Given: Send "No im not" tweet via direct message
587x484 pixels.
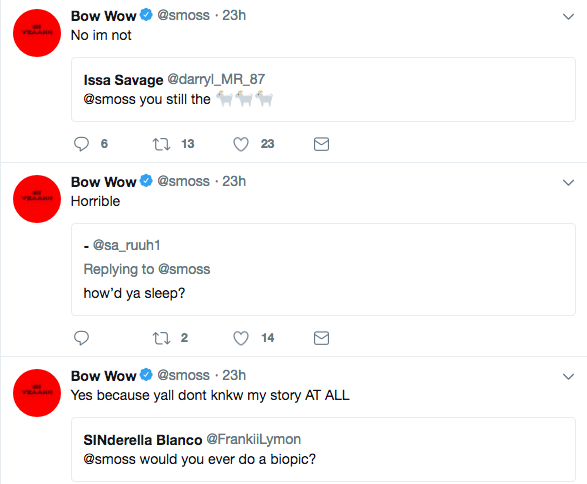Looking at the screenshot, I should (321, 144).
